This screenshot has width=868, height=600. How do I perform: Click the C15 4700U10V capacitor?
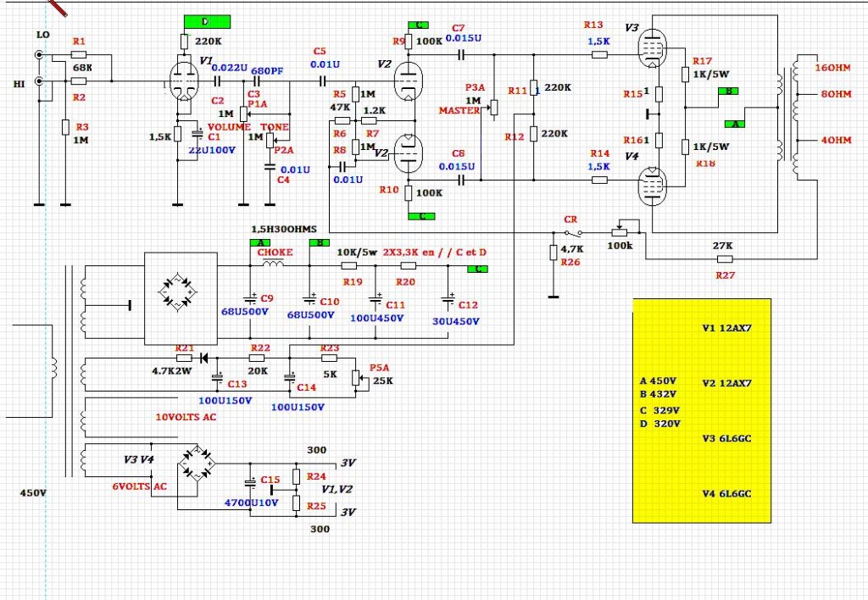(x=250, y=483)
